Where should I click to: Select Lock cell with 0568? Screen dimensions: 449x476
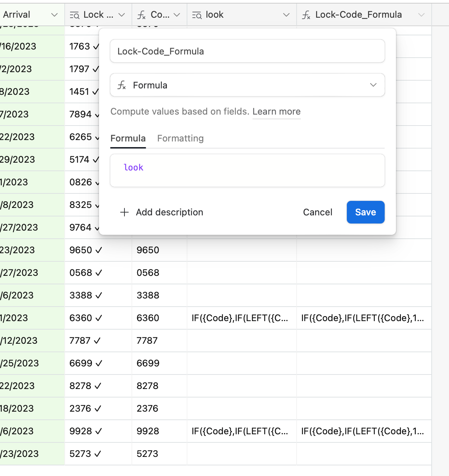point(98,273)
